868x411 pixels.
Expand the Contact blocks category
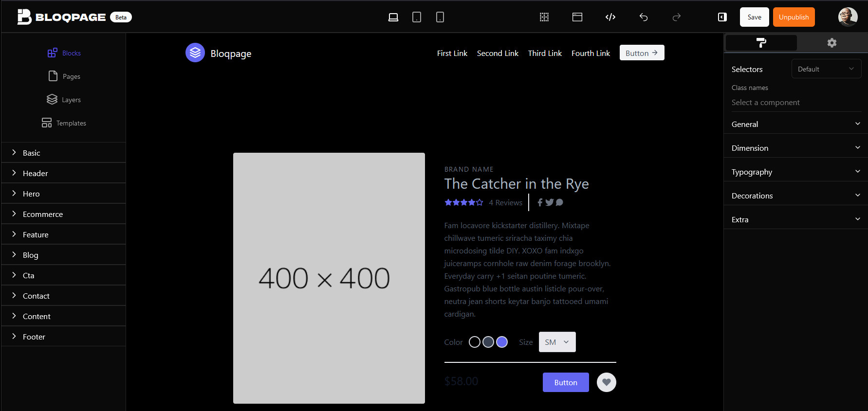coord(64,296)
